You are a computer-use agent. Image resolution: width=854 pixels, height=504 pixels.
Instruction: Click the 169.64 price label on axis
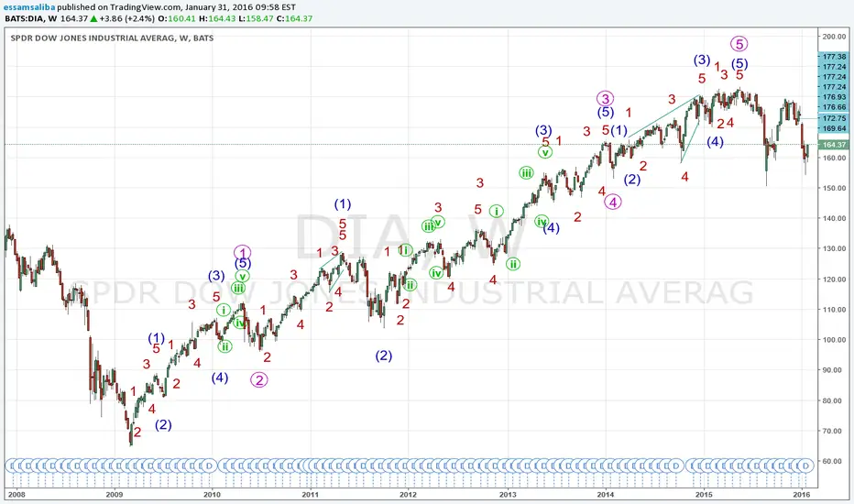coord(834,128)
